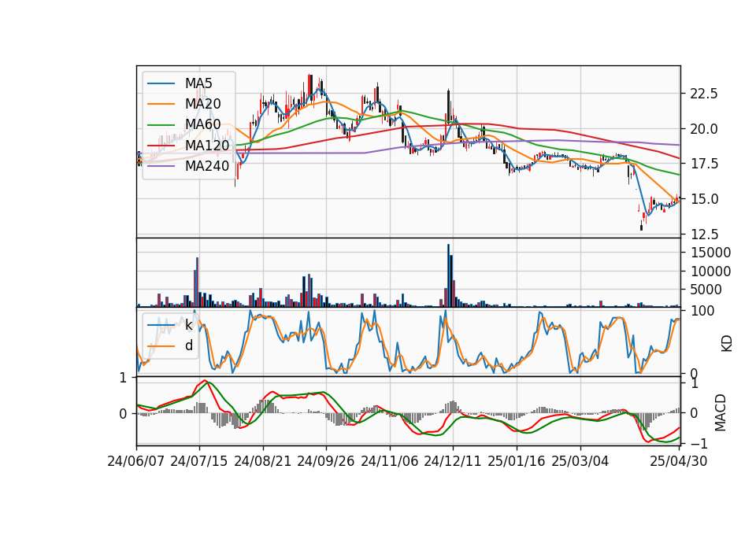The image size is (756, 543).
Task: Click the 22.5 price axis label
Action: tap(704, 94)
